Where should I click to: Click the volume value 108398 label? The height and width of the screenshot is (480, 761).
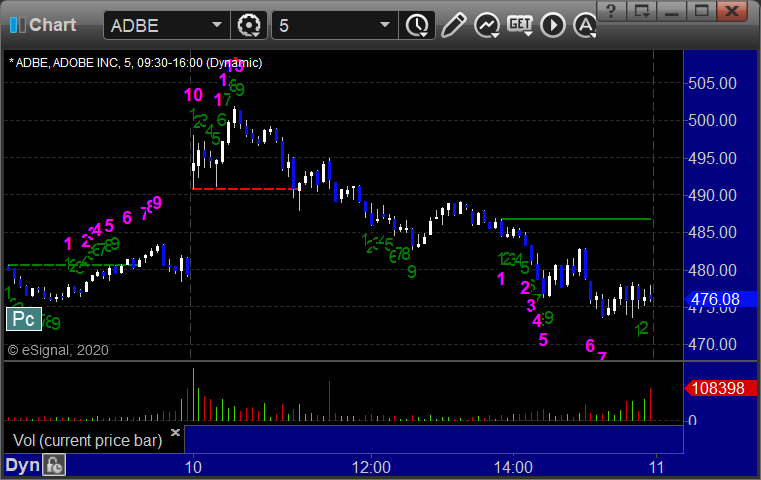pyautogui.click(x=720, y=388)
